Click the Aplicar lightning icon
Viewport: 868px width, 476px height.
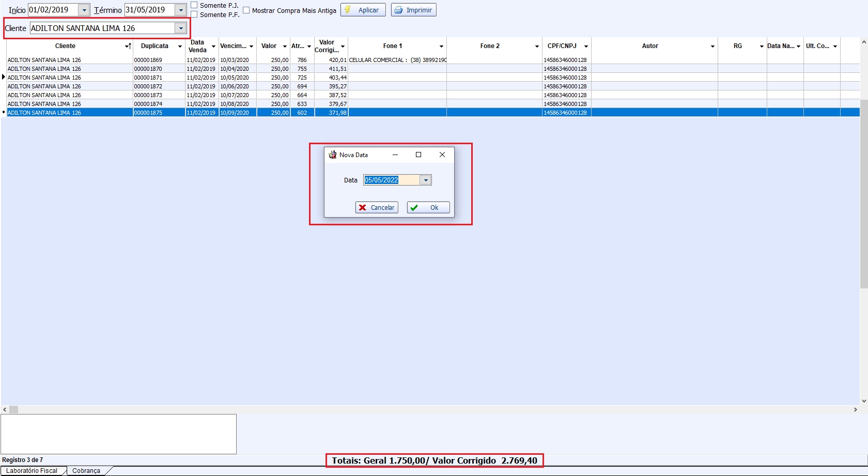[348, 10]
